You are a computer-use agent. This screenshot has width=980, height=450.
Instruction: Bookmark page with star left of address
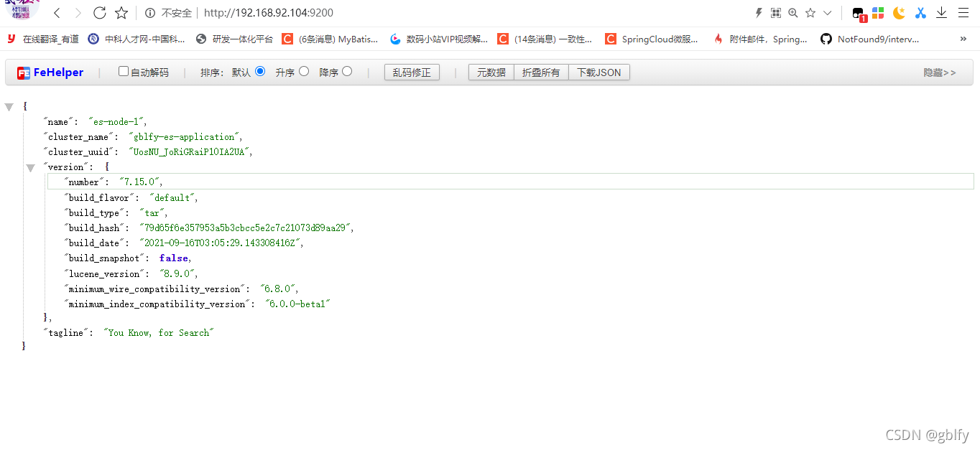click(x=121, y=13)
